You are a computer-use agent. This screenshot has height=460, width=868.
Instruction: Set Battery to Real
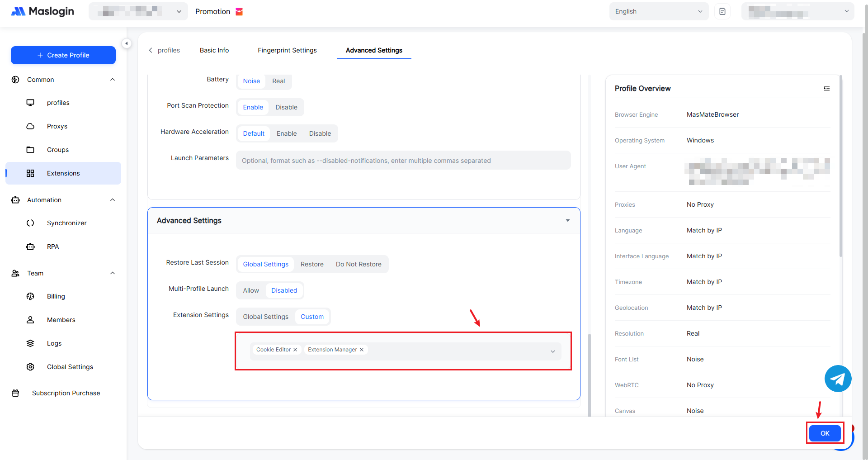tap(278, 81)
